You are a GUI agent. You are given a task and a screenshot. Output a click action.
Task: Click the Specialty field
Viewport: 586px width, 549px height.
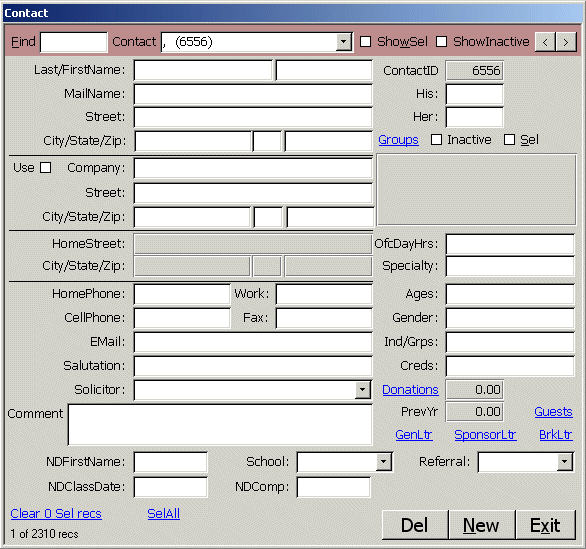510,266
